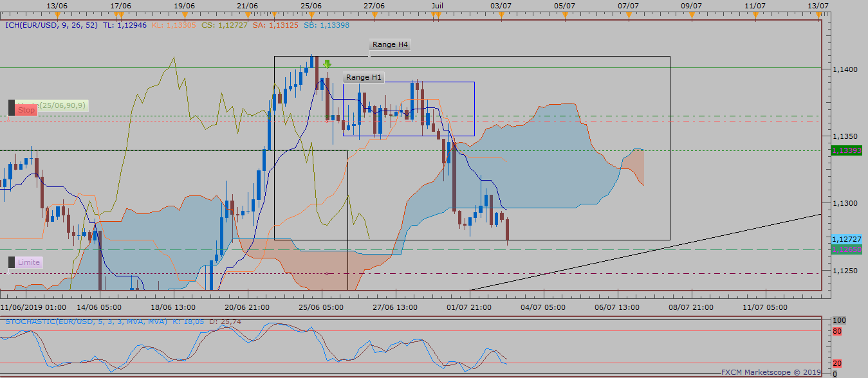The height and width of the screenshot is (378, 868).
Task: Click the orange marker below 13/06
Action: (x=56, y=15)
